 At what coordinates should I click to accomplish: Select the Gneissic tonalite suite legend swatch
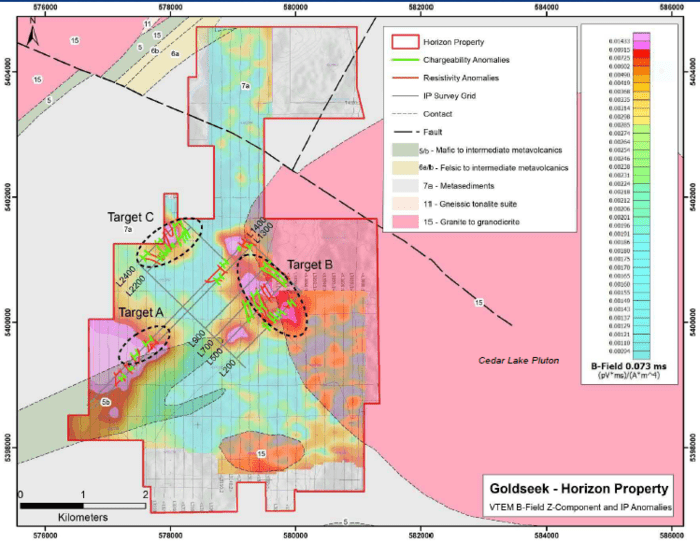pos(405,204)
